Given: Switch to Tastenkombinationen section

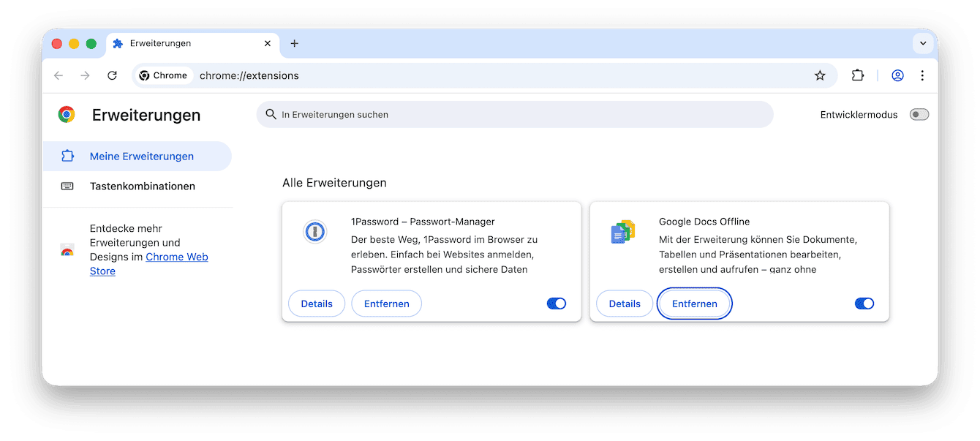Looking at the screenshot, I should tap(143, 186).
